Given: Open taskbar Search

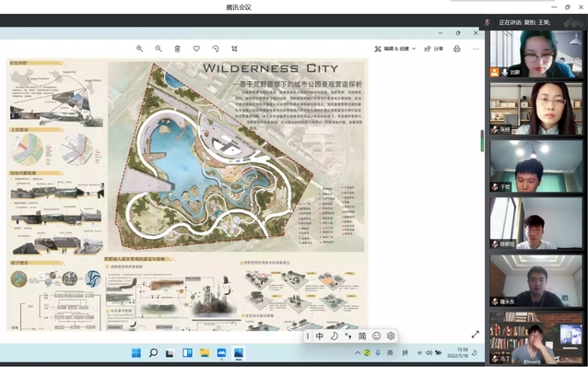Looking at the screenshot, I should pyautogui.click(x=153, y=353).
